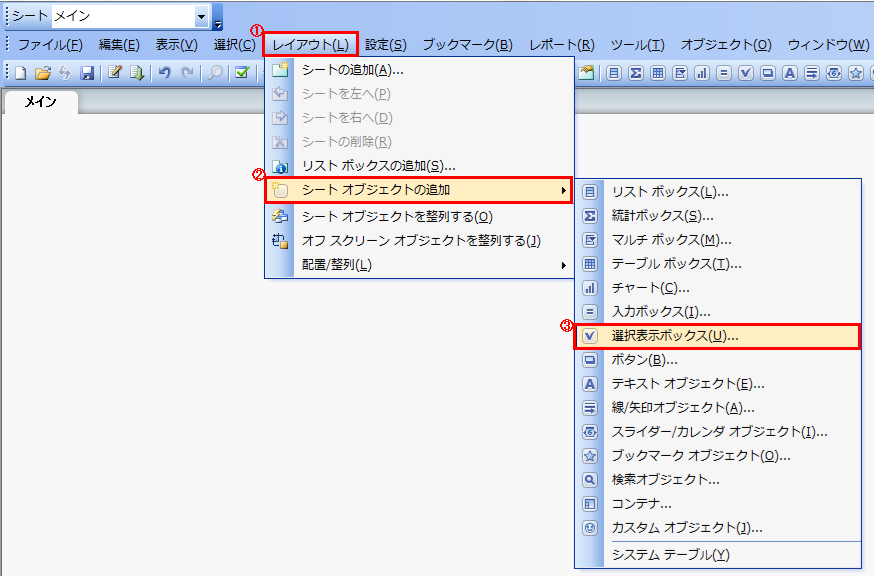The image size is (874, 576).
Task: Select スライダー/カレンダ オブジェクト(I)... submenu entry
Action: tap(718, 432)
